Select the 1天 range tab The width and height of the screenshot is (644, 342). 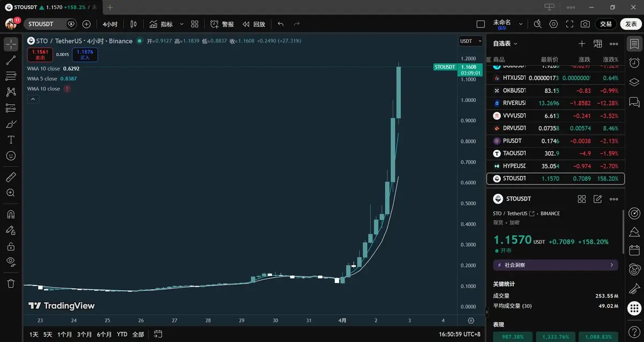[34, 334]
